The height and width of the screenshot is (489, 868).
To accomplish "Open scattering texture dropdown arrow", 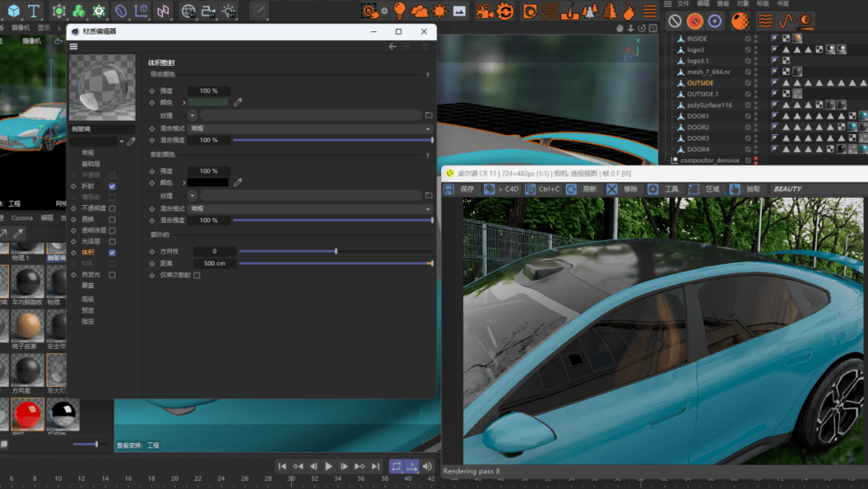I will [192, 195].
